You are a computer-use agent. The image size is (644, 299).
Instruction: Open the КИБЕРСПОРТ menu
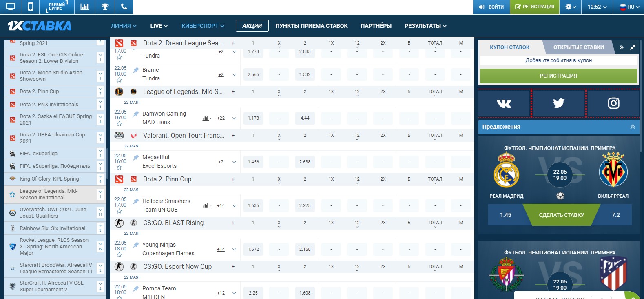(x=203, y=26)
